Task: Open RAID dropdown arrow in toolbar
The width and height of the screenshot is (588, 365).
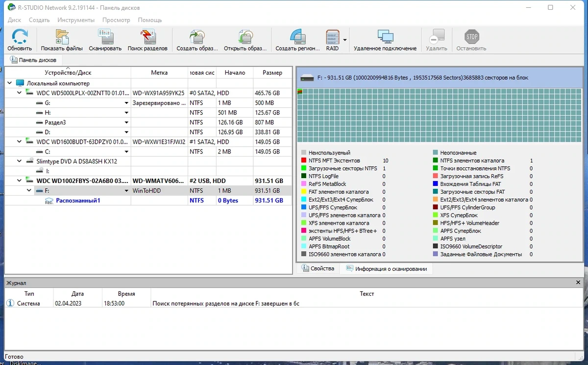Action: point(345,40)
